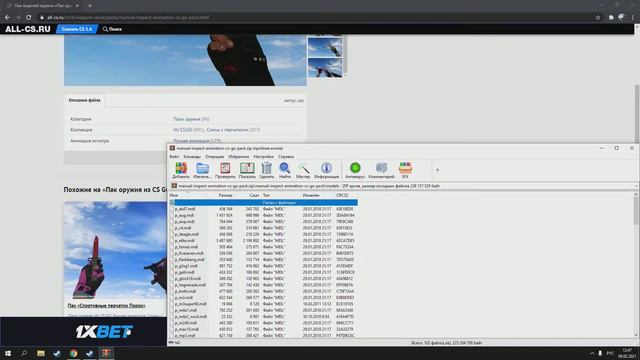Open Chrome from the taskbar
The height and width of the screenshot is (360, 640).
click(73, 353)
